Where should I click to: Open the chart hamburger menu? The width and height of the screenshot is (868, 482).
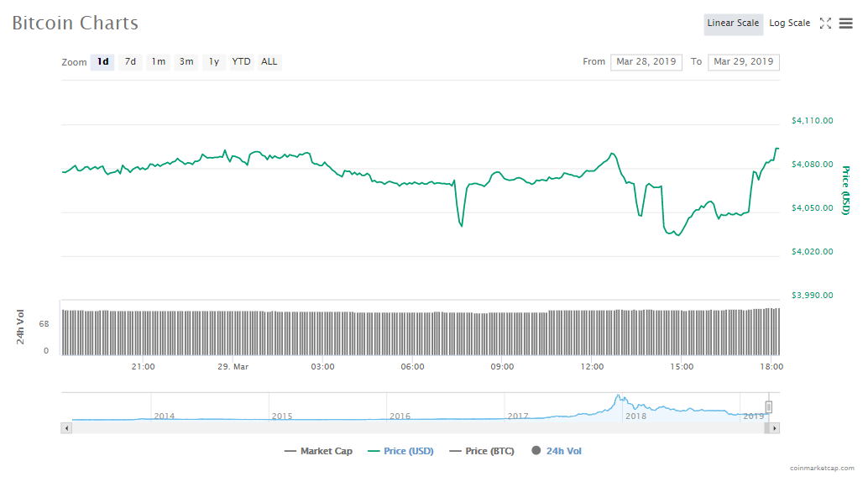pos(845,24)
